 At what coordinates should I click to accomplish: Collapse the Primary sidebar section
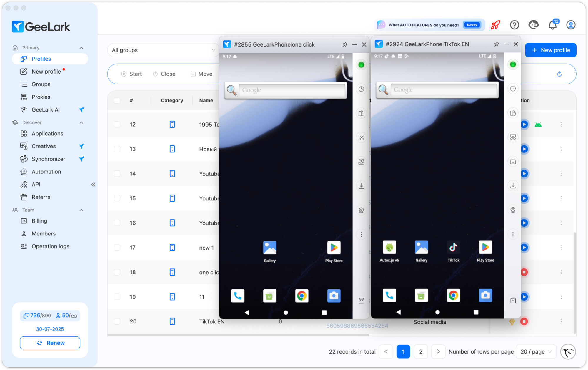[81, 48]
